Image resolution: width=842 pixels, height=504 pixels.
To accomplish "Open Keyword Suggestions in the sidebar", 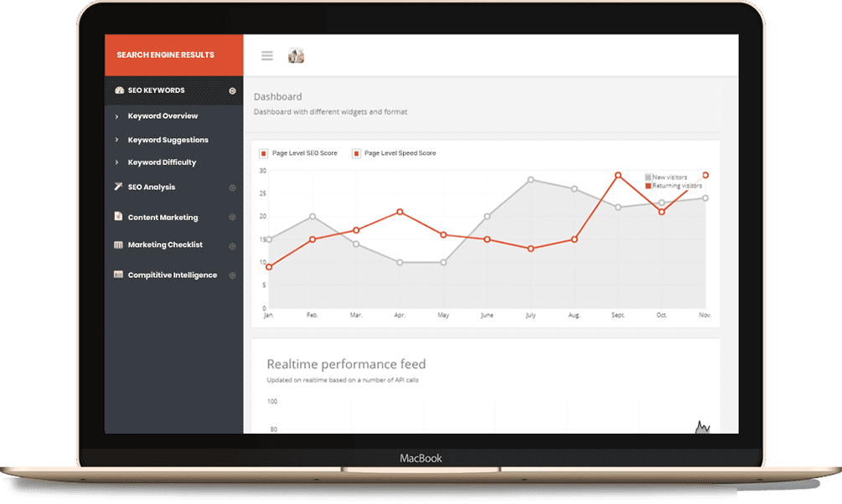I will [x=168, y=140].
